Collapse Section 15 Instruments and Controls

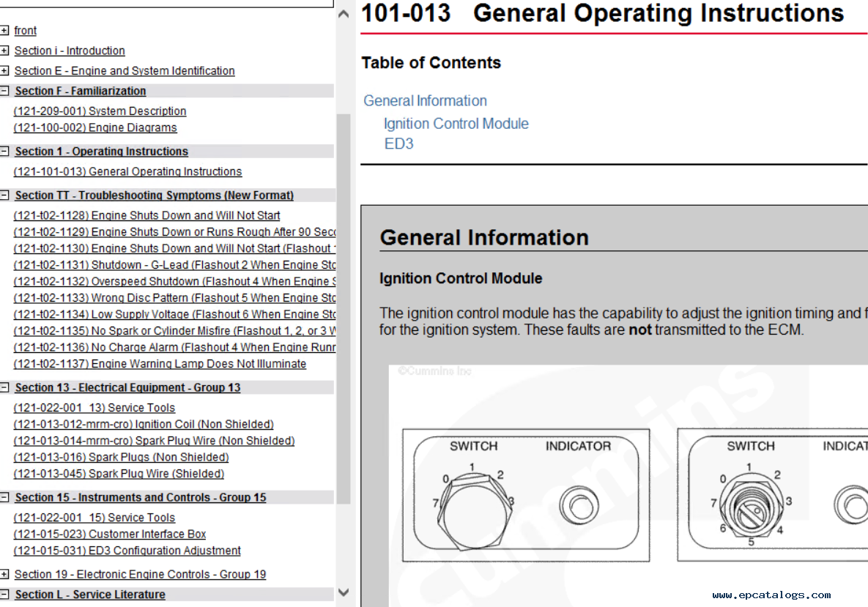click(4, 497)
